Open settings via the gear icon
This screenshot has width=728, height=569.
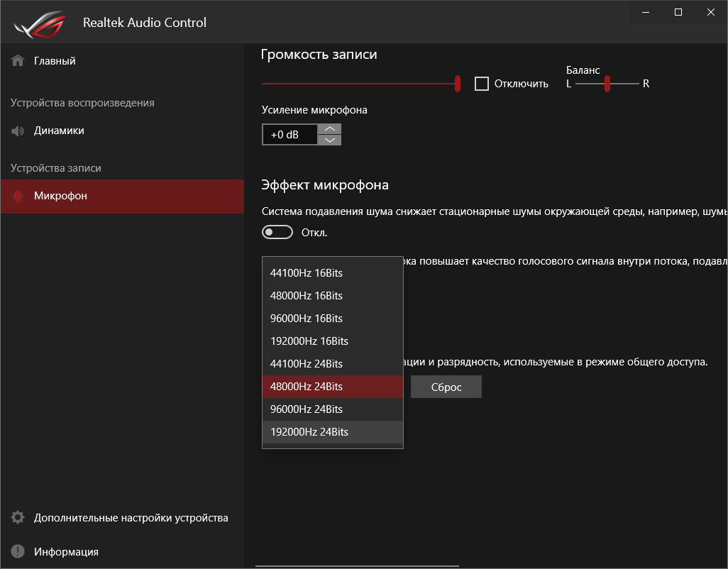coord(16,518)
